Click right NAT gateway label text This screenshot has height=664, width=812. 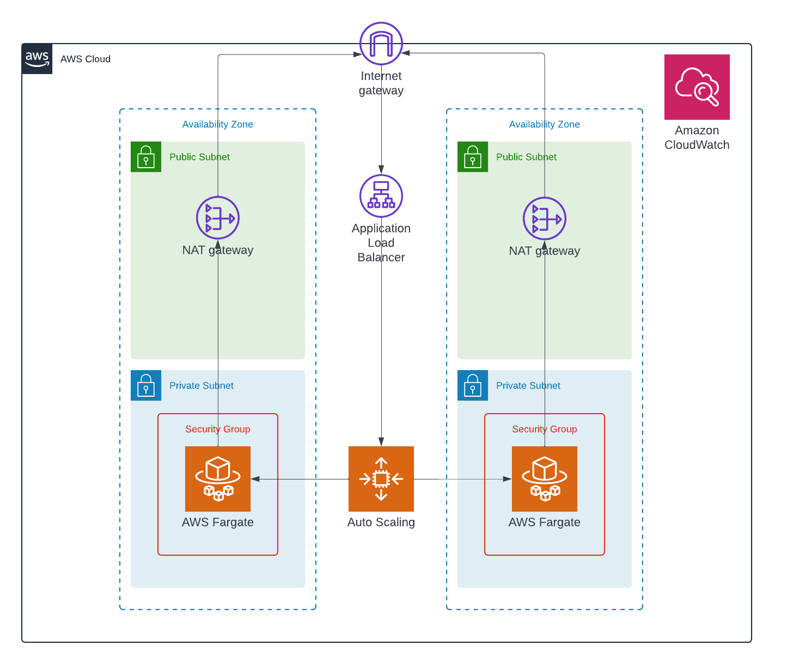[x=545, y=251]
